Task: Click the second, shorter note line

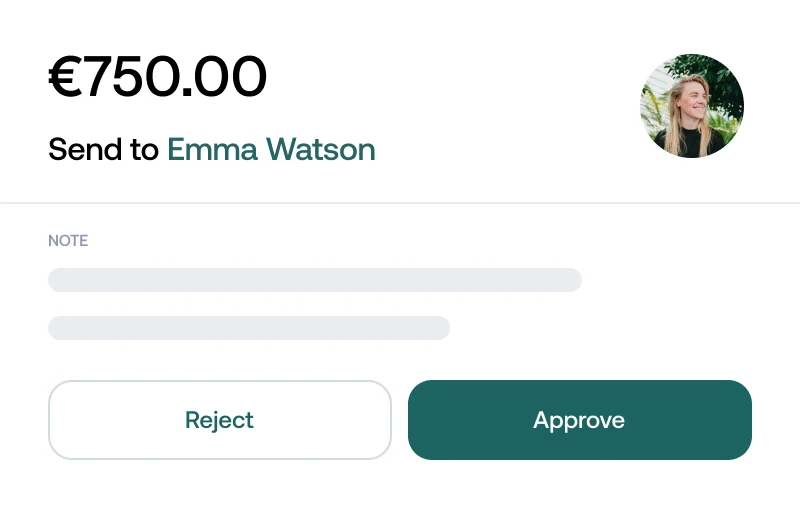Action: (249, 328)
